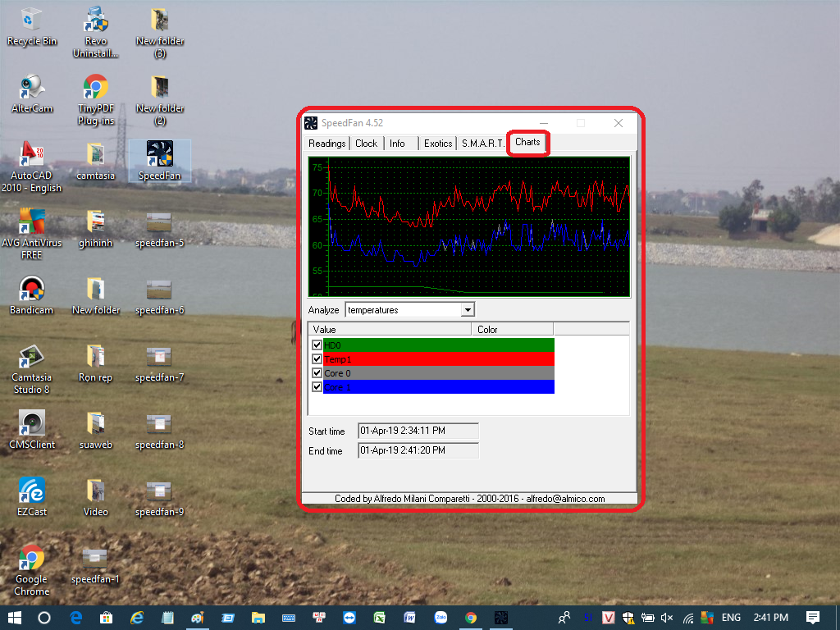Image resolution: width=840 pixels, height=630 pixels.
Task: Click the Start time field
Action: pos(418,431)
